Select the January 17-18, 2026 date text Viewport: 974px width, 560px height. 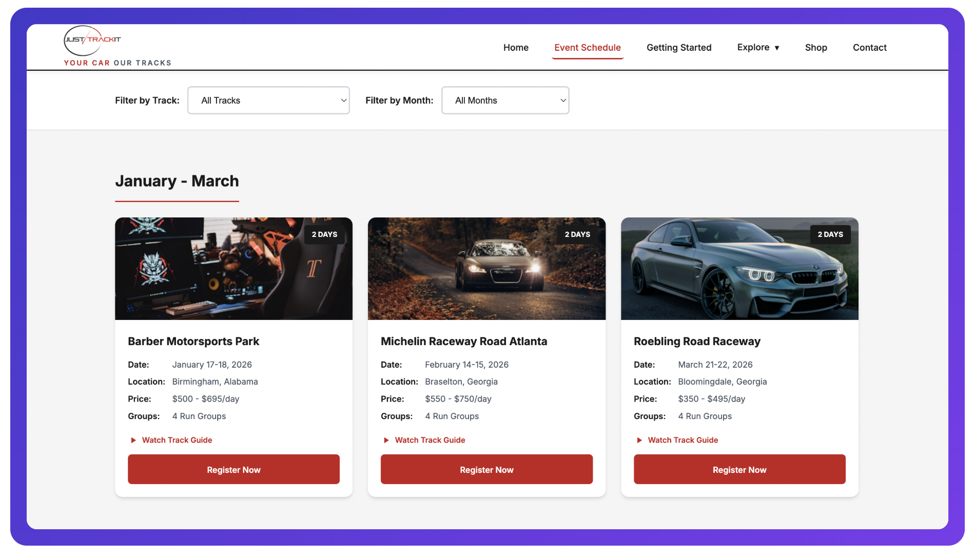point(212,365)
